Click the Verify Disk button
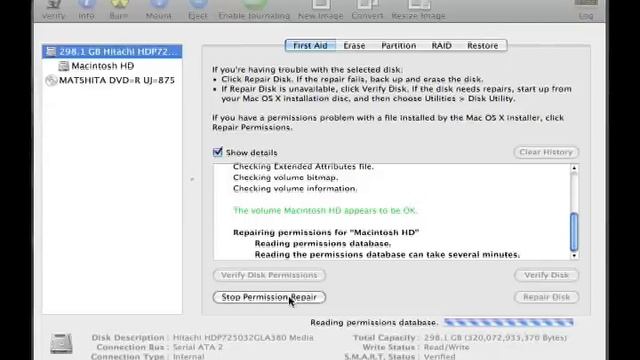Image resolution: width=640 pixels, height=360 pixels. click(546, 275)
